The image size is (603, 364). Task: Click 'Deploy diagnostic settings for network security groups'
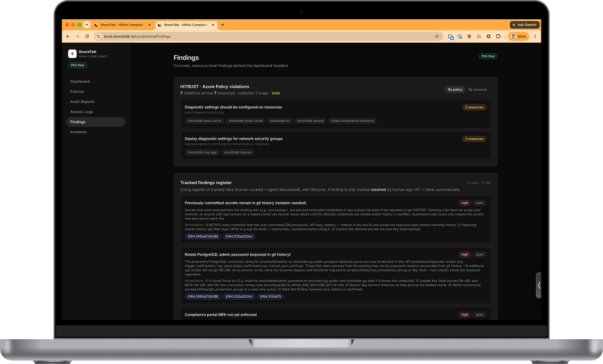(234, 139)
